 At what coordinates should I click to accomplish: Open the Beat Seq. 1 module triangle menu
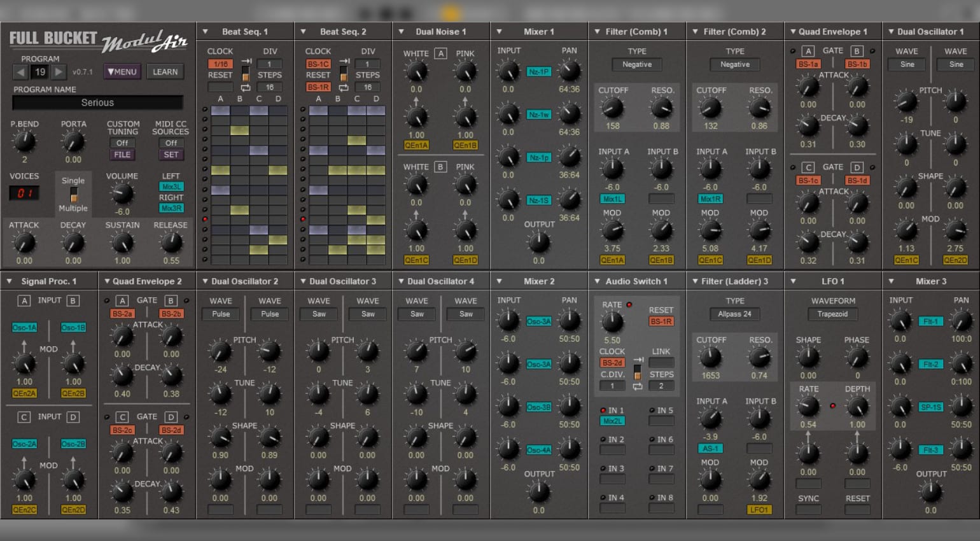205,31
